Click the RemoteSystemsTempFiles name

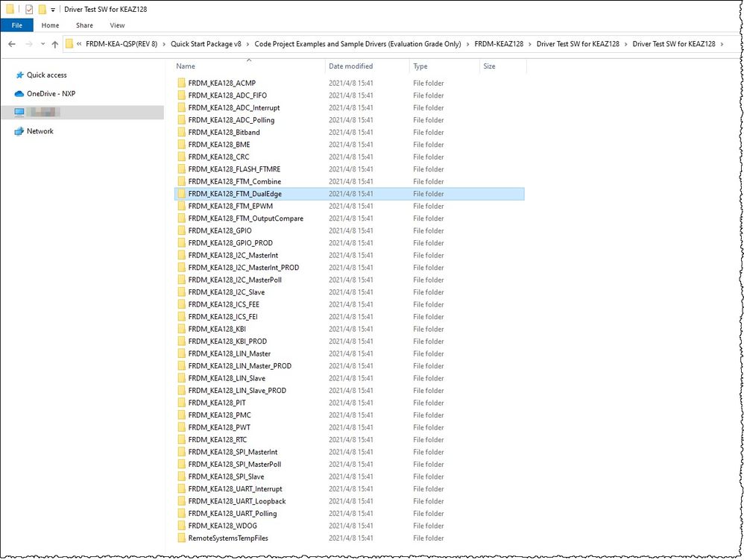pyautogui.click(x=228, y=538)
